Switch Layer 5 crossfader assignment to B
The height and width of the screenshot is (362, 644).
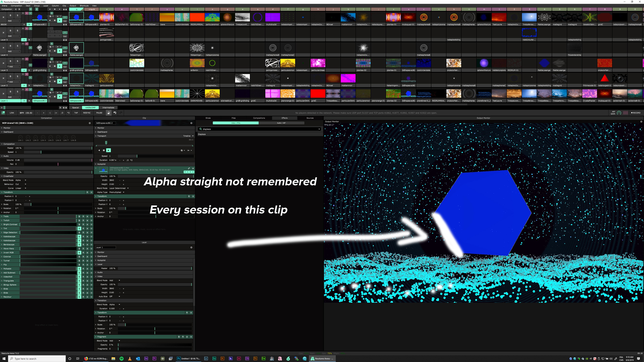29,40
